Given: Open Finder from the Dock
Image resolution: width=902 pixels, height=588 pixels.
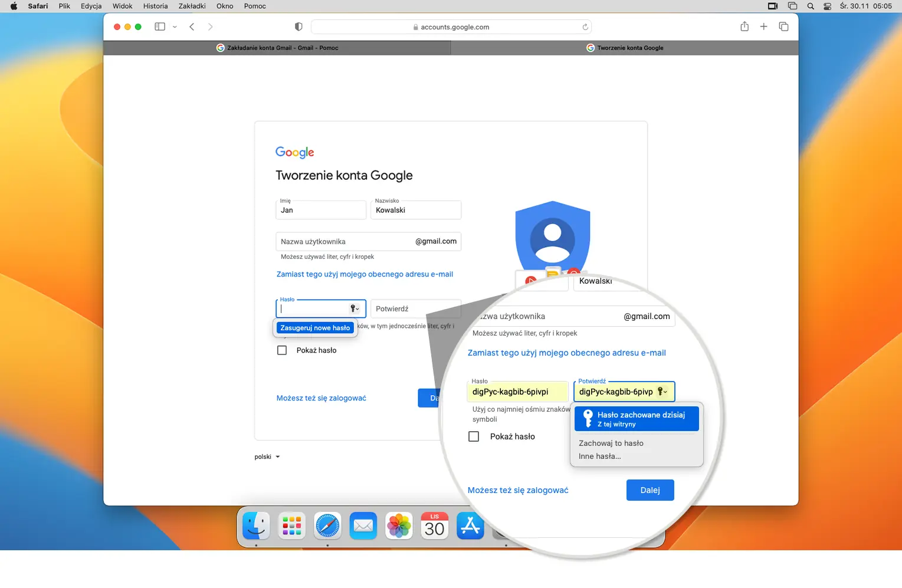Looking at the screenshot, I should click(x=256, y=525).
